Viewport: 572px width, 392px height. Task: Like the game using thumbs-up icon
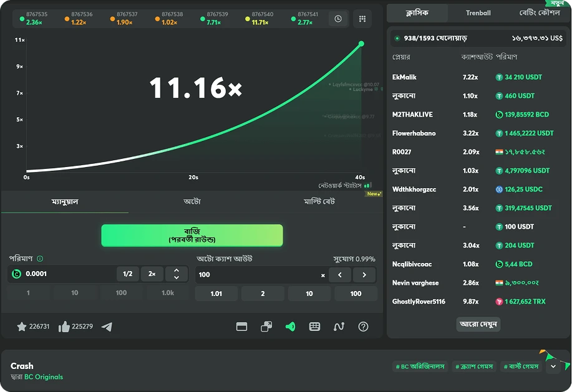[64, 327]
